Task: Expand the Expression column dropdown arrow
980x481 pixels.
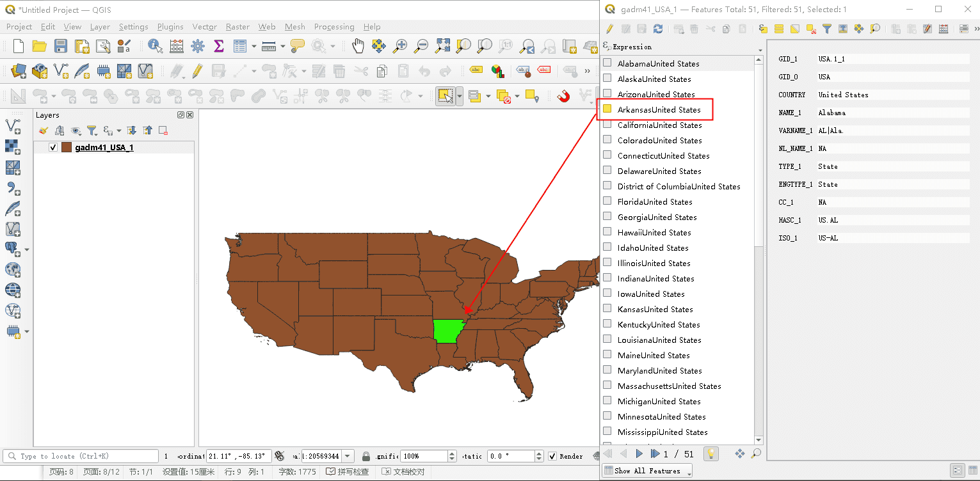Action: pos(760,49)
